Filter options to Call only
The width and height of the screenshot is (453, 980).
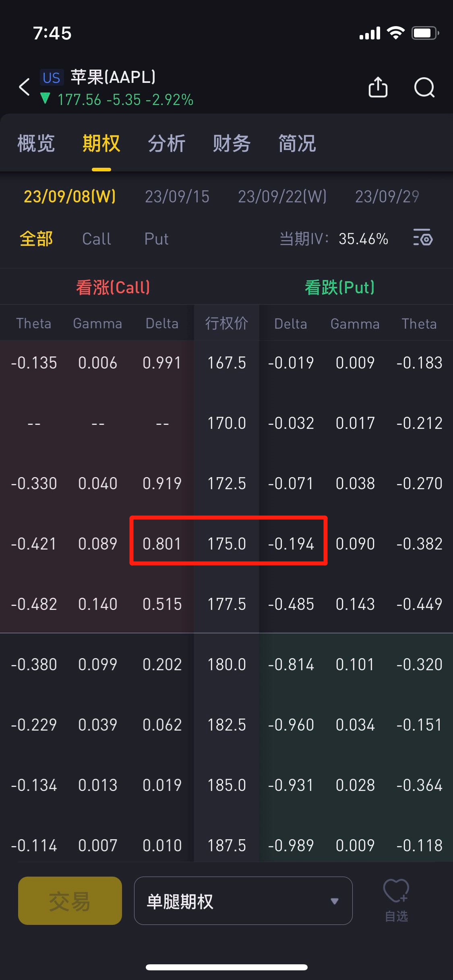click(x=97, y=239)
